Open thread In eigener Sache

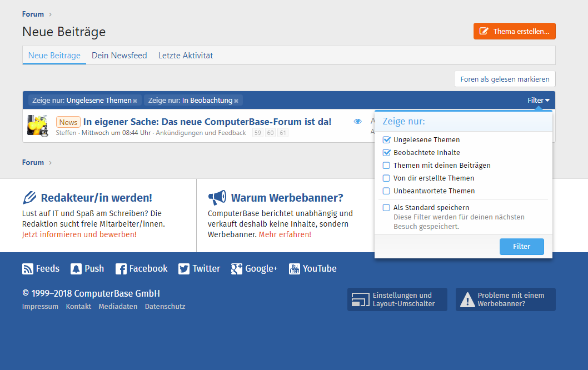pos(207,122)
